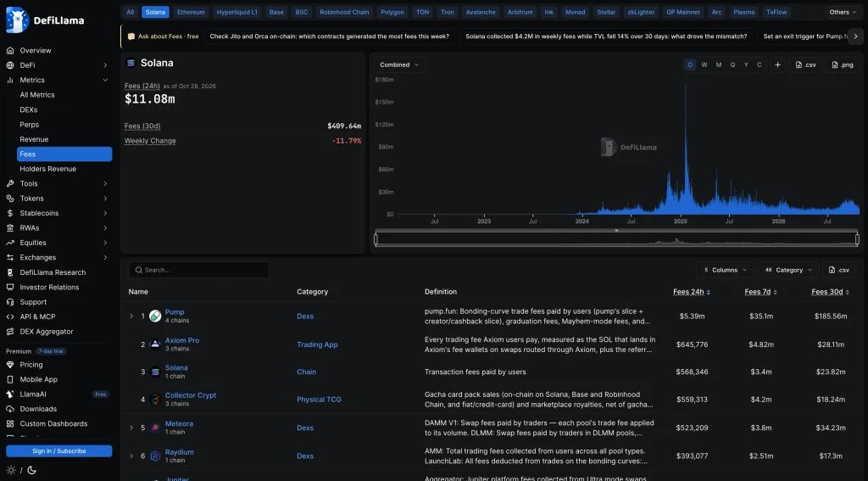Expand the Raydium row
Image resolution: width=868 pixels, height=481 pixels.
click(131, 456)
